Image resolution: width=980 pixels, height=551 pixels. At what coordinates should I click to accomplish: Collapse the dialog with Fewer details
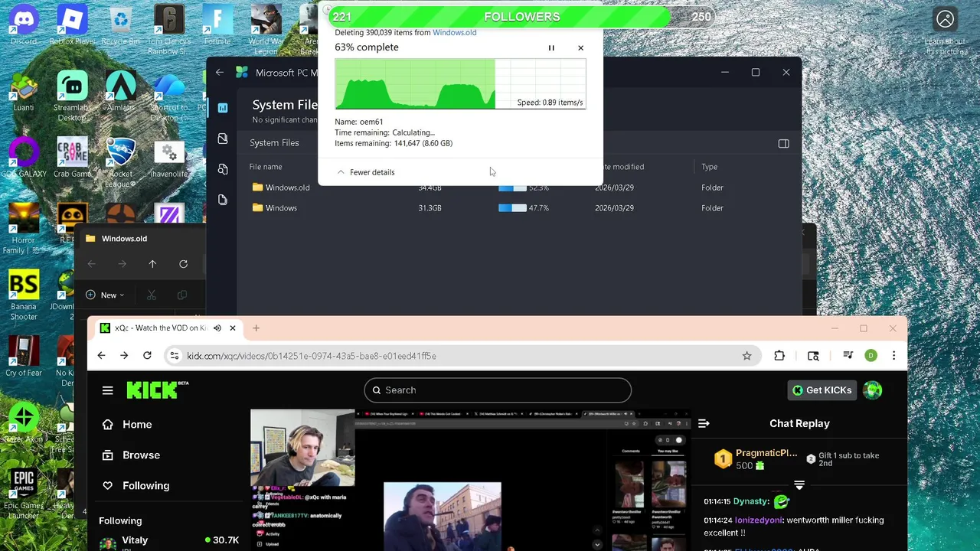366,172
